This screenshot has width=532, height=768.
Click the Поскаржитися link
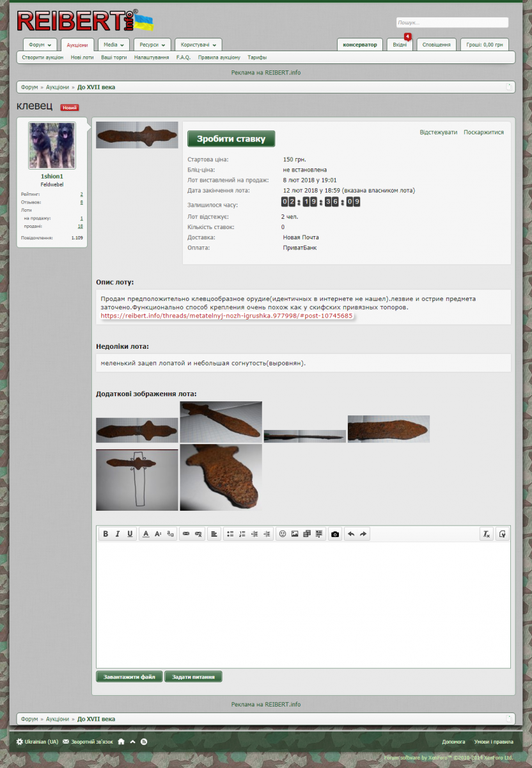[483, 132]
